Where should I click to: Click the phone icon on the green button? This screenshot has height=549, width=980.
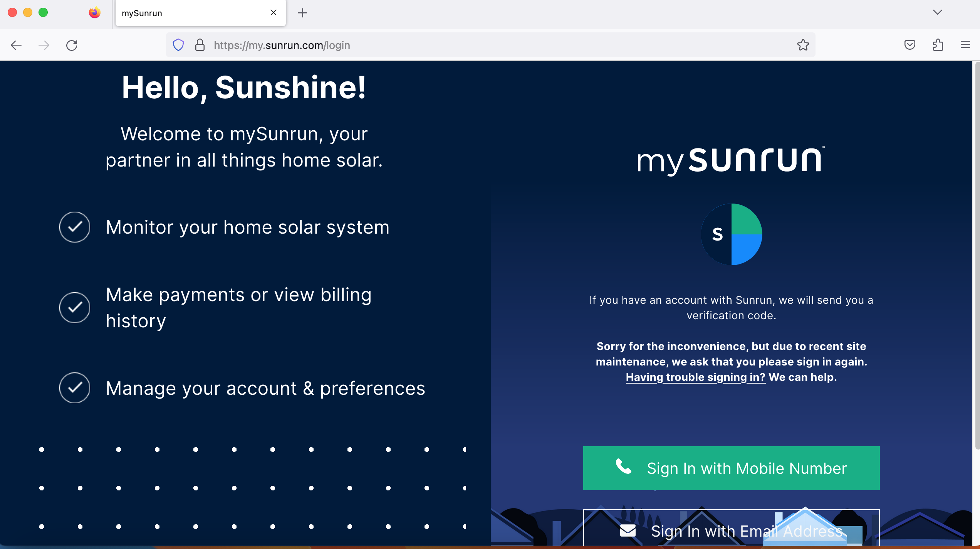[623, 467]
